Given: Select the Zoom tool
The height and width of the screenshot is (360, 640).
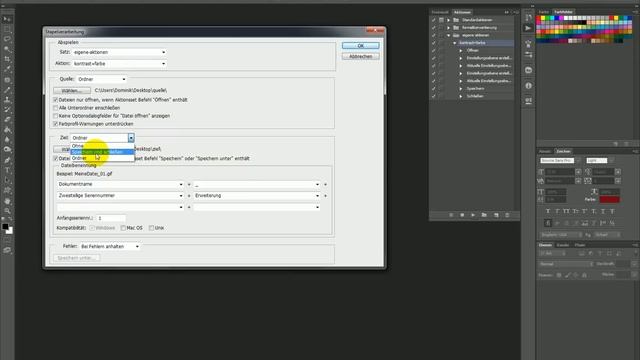Looking at the screenshot, I should (x=7, y=211).
